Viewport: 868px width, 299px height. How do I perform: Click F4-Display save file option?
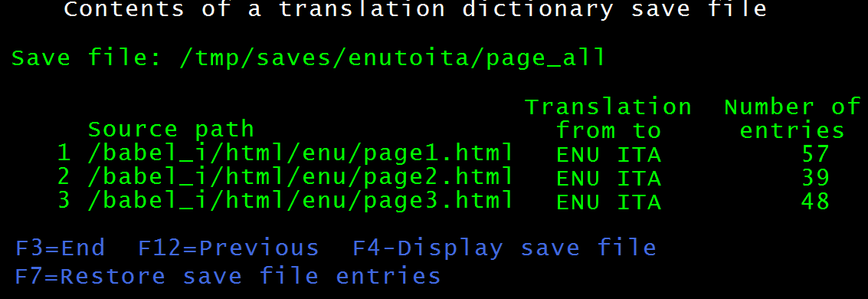point(504,248)
